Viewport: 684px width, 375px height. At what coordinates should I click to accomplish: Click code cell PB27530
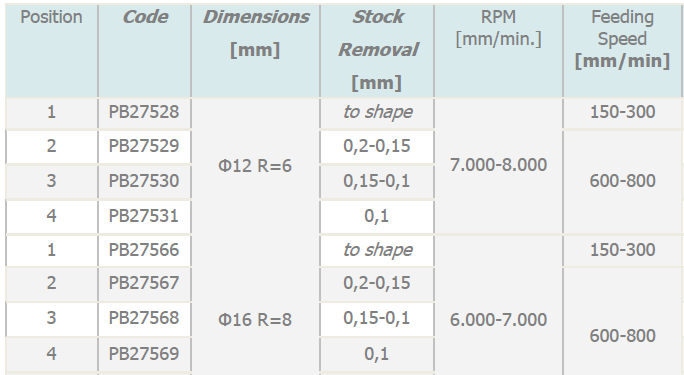click(x=145, y=181)
